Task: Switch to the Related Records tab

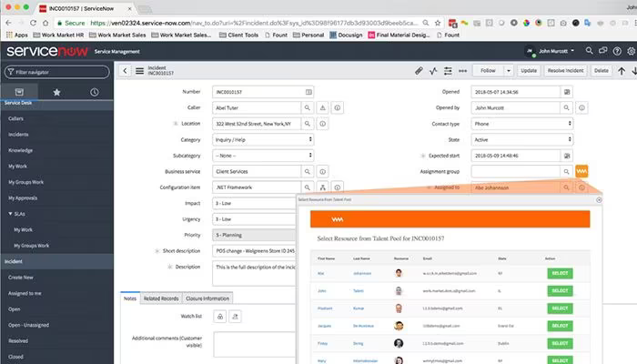Action: (x=161, y=298)
